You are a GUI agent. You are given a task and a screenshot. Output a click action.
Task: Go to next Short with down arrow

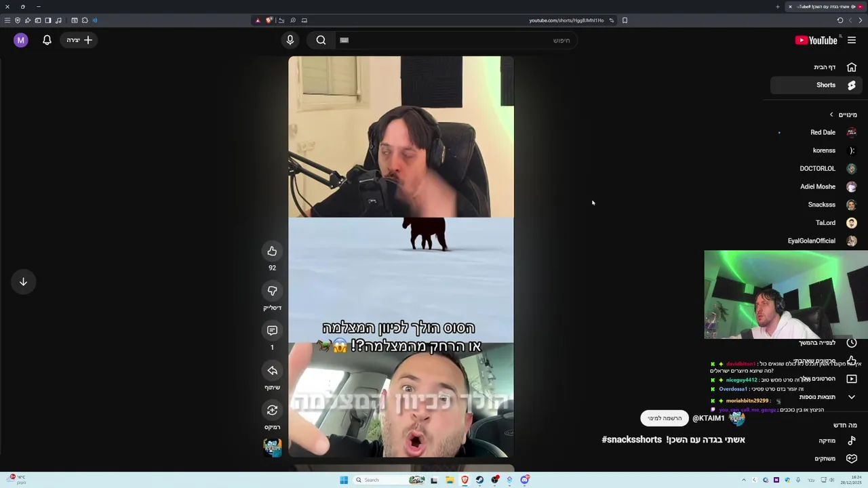tap(23, 282)
